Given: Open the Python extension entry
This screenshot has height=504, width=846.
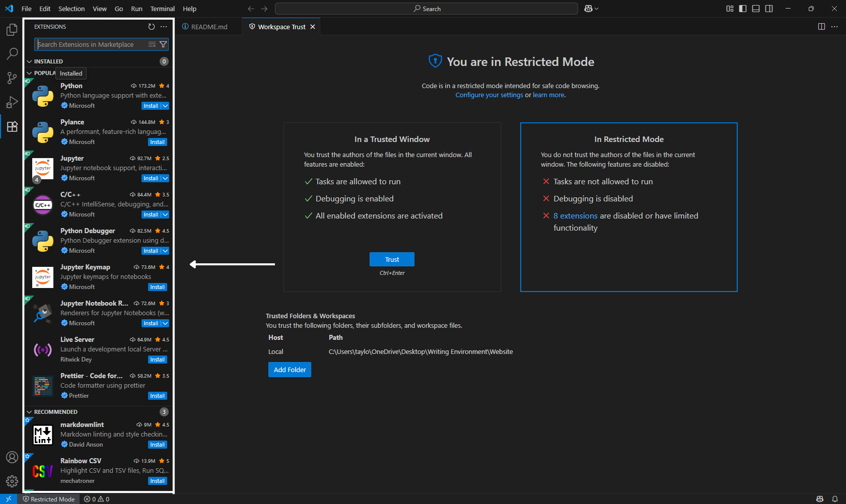Looking at the screenshot, I should tap(99, 96).
